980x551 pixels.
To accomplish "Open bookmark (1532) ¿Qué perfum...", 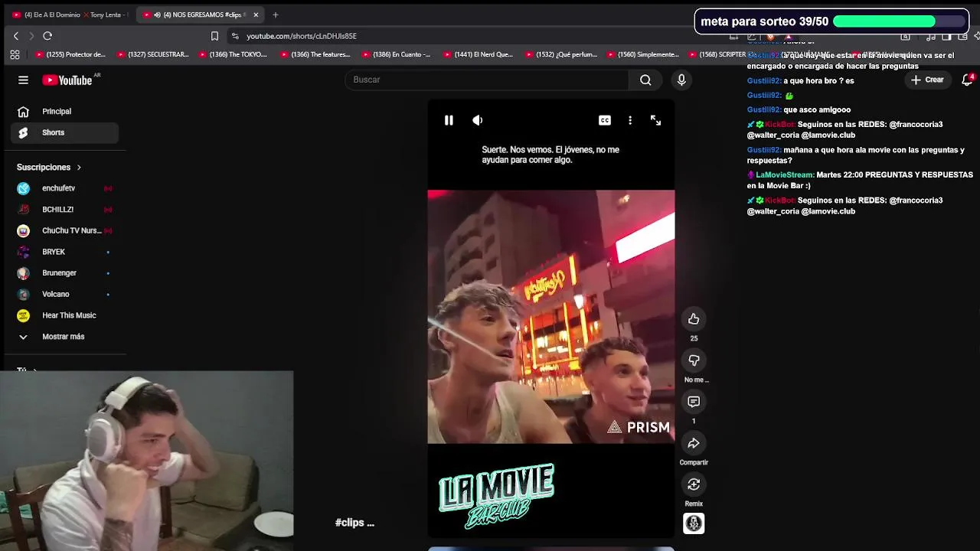I will click(x=560, y=54).
